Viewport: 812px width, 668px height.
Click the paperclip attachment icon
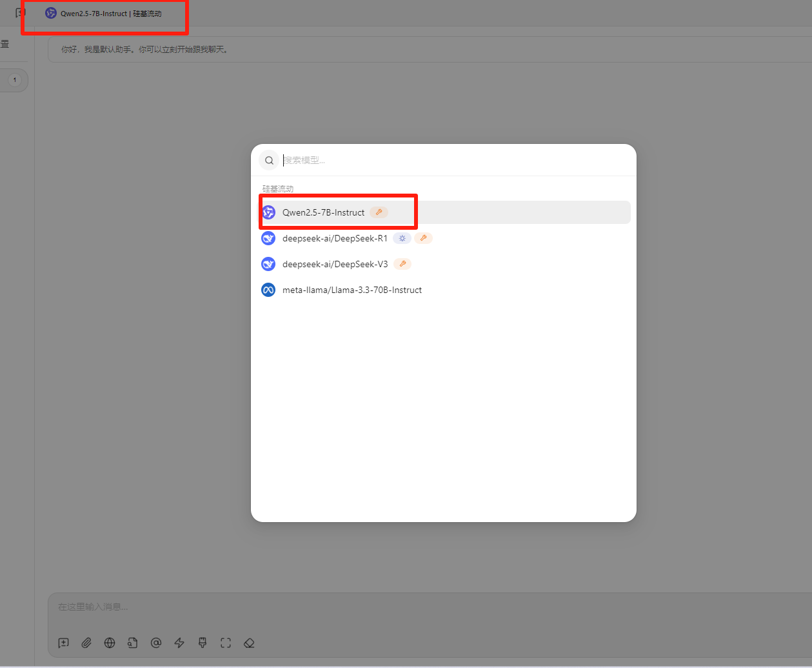[86, 643]
